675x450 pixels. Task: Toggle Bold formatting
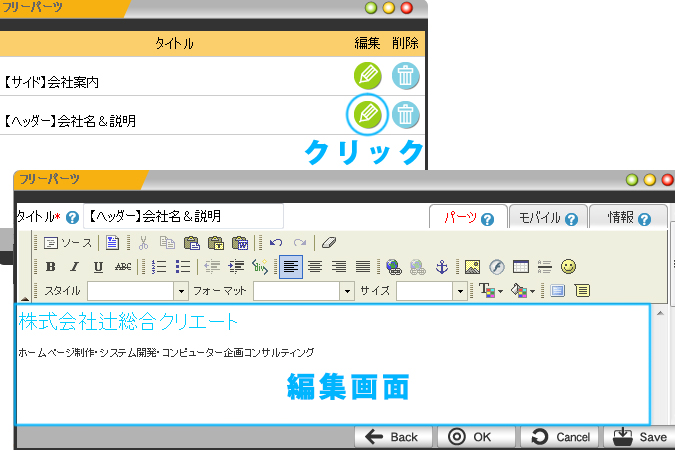pos(50,267)
